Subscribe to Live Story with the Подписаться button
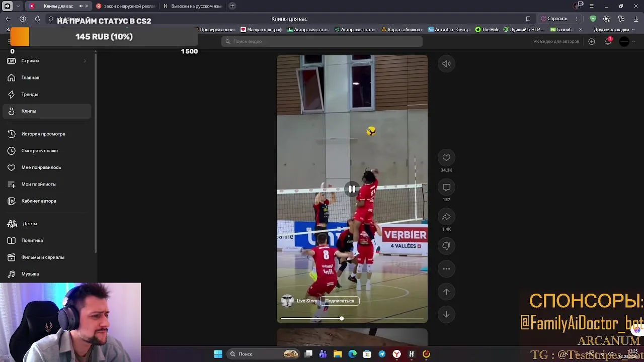Image resolution: width=644 pixels, height=362 pixels. click(x=340, y=301)
